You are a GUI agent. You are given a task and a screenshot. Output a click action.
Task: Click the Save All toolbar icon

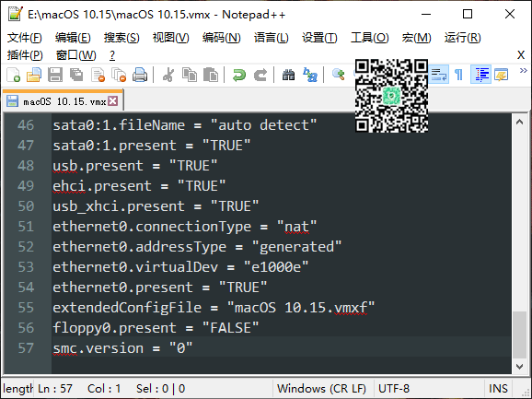point(76,75)
